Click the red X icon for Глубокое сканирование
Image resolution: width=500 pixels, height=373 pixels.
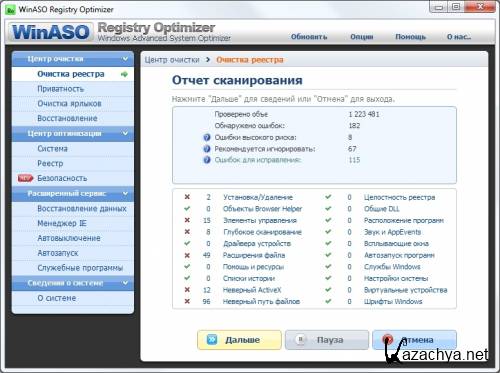tap(187, 232)
